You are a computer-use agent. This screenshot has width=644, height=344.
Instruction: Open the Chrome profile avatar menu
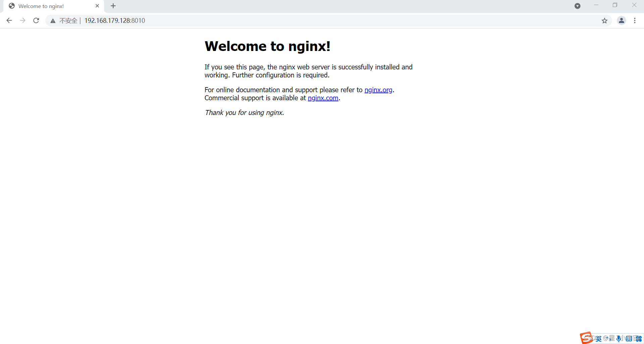click(x=622, y=20)
